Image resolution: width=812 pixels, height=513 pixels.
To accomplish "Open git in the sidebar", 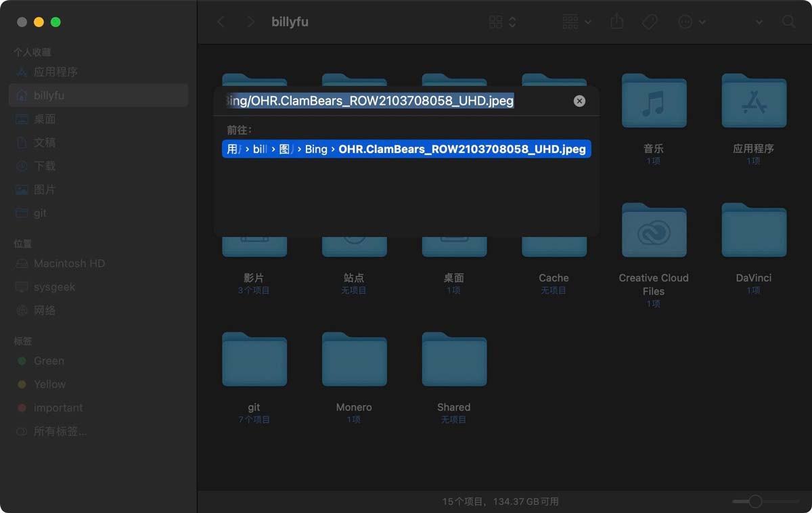I will pos(98,213).
